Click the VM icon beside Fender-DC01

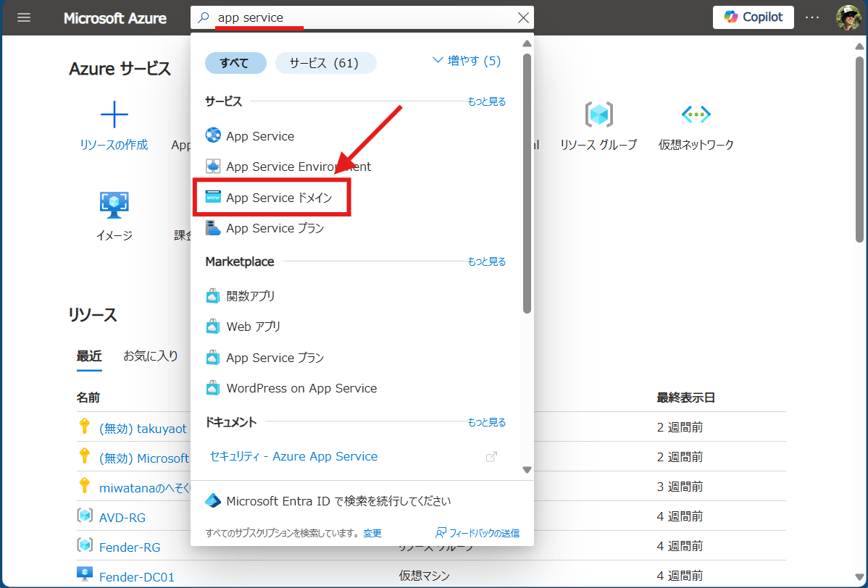tap(85, 574)
